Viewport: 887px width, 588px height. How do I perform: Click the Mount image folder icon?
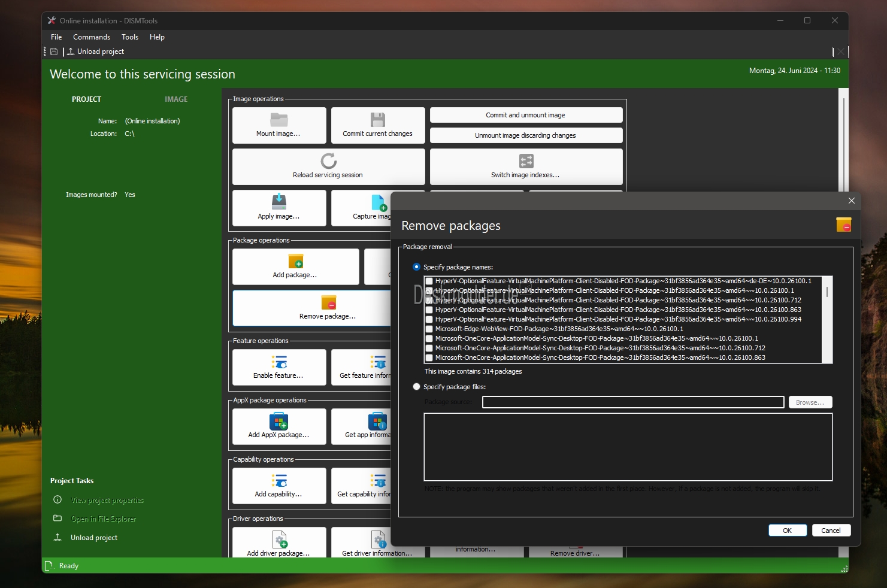coord(279,119)
